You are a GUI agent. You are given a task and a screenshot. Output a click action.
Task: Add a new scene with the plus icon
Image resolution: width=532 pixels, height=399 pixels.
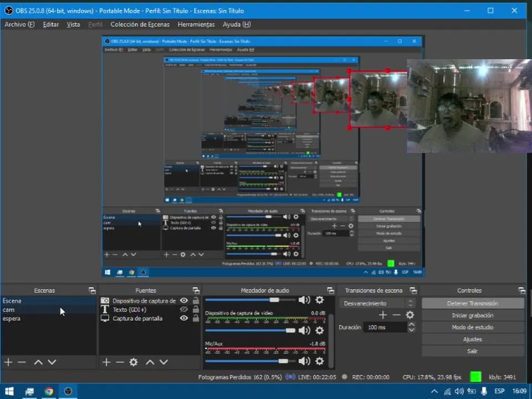(x=8, y=362)
